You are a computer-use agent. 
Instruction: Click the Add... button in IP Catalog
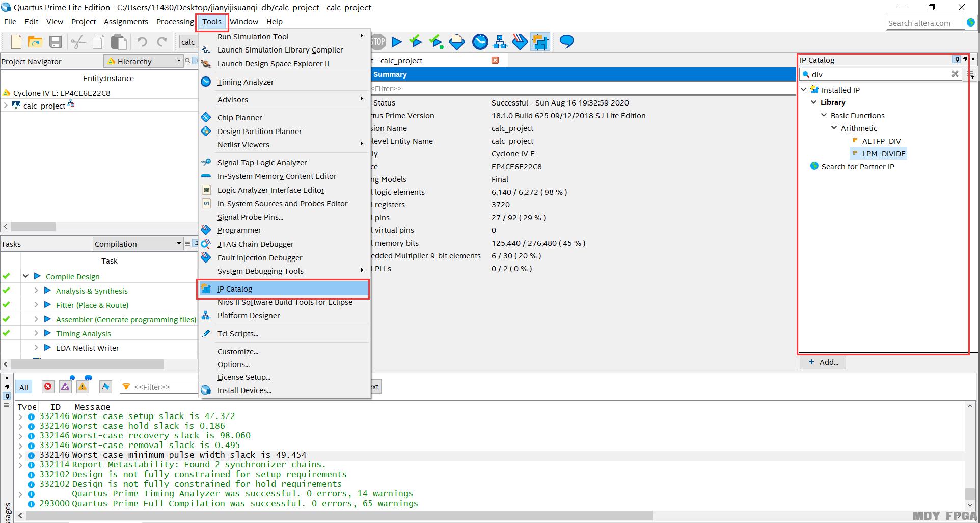coord(823,362)
